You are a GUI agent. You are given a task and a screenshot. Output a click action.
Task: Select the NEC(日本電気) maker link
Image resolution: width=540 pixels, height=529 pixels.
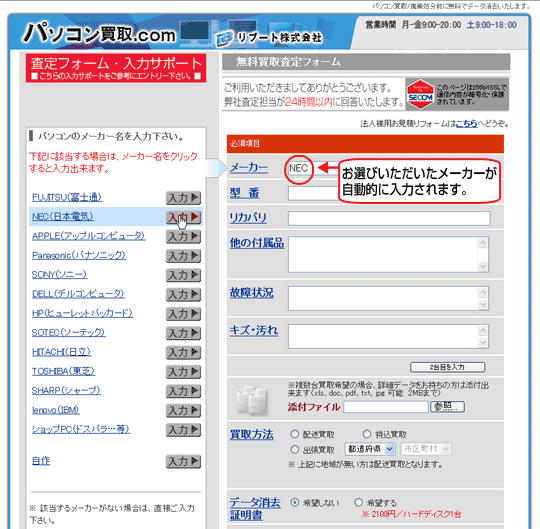[x=63, y=217]
